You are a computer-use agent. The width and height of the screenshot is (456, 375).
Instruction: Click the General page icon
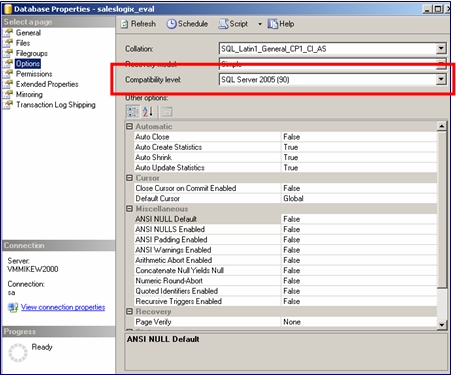8,33
